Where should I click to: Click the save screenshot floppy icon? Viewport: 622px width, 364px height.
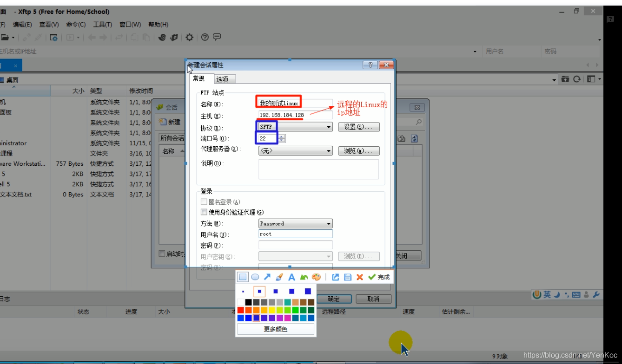(x=347, y=277)
